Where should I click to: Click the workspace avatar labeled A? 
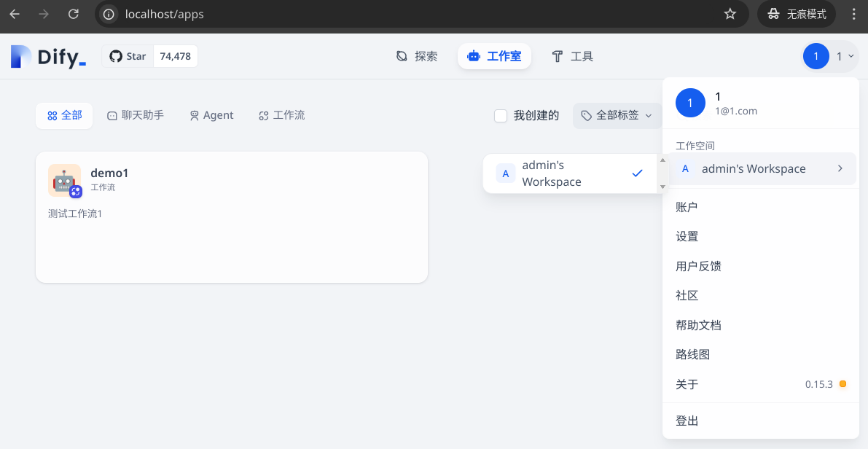tap(685, 168)
